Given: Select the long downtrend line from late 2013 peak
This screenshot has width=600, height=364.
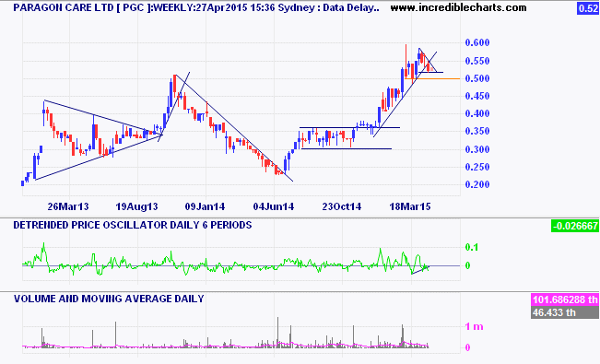Looking at the screenshot, I should [x=234, y=128].
